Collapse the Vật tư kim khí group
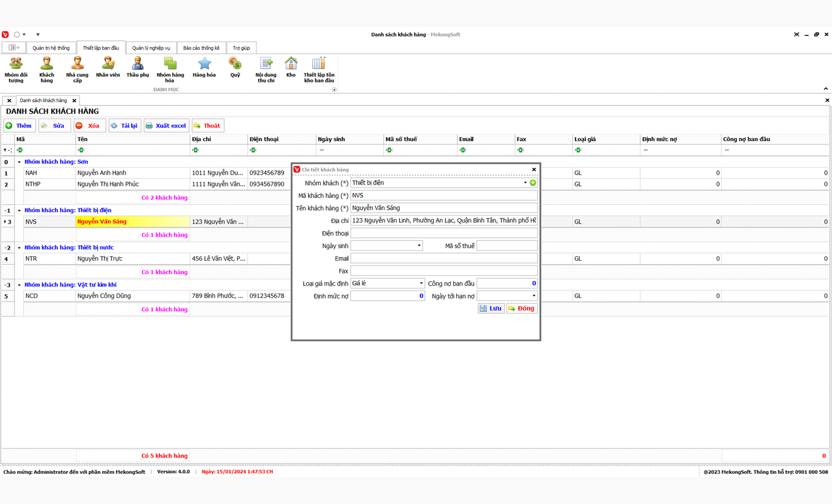 [x=19, y=285]
